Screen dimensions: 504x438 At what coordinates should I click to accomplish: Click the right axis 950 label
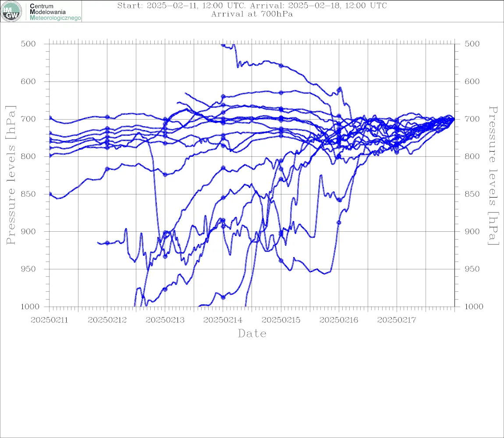tap(472, 269)
